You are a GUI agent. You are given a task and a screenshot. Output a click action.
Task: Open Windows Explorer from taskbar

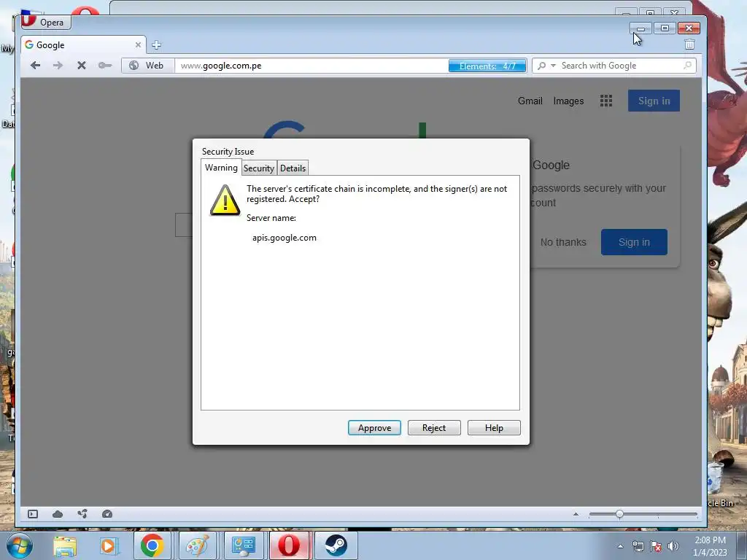click(x=65, y=545)
